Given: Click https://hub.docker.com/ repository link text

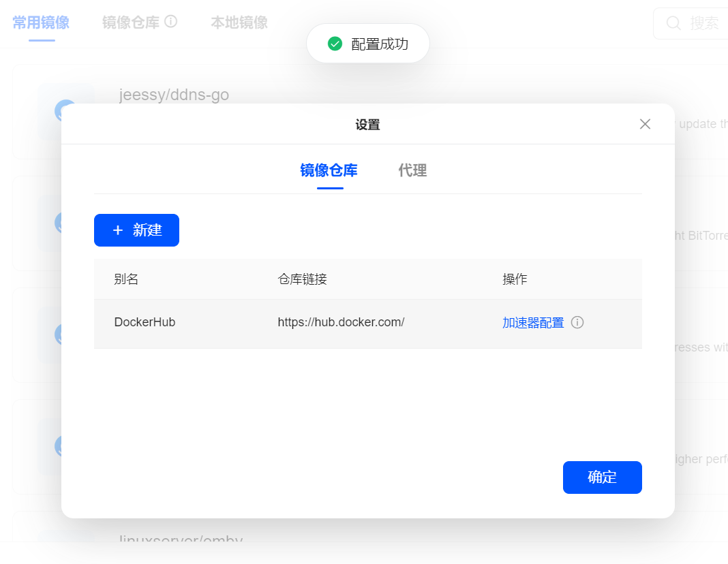Looking at the screenshot, I should point(342,322).
